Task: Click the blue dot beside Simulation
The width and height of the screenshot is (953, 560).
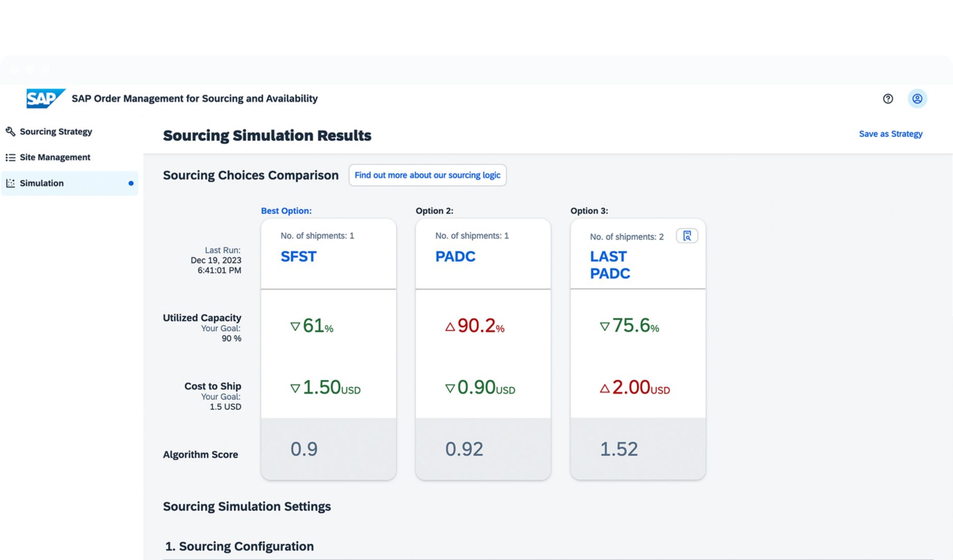Action: tap(131, 183)
